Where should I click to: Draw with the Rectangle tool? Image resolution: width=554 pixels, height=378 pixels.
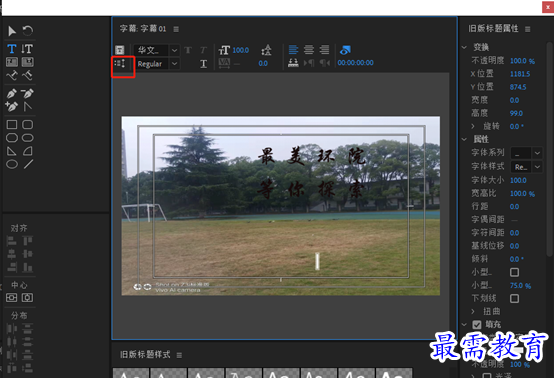[12, 124]
